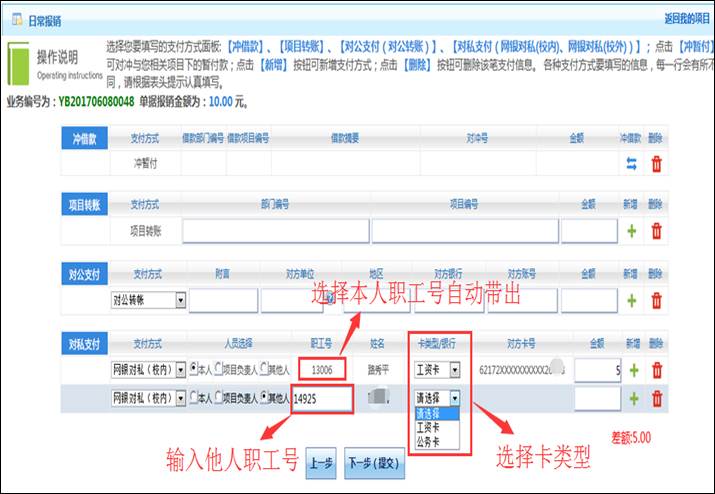Screen dimensions: 715x494
Task: Click the 冲借款 swap arrows icon
Action: coord(631,164)
